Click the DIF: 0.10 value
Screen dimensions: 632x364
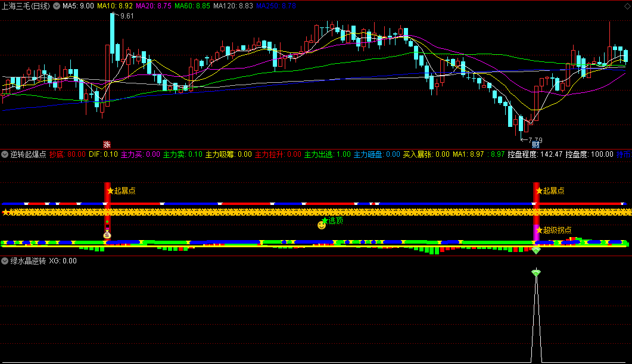(x=103, y=154)
